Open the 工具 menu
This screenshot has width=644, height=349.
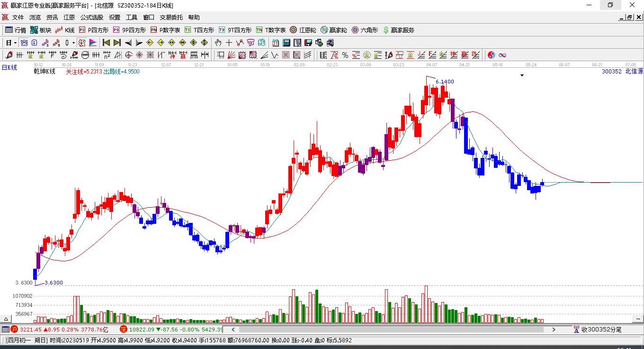[x=132, y=18]
